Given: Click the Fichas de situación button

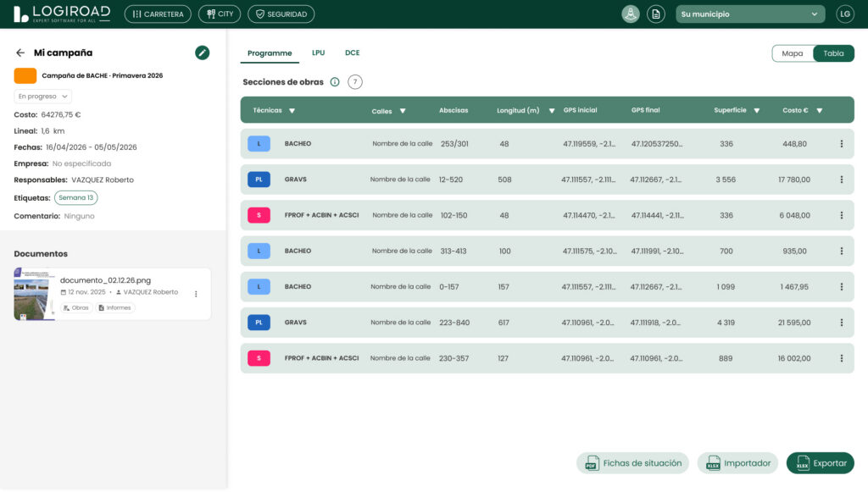Looking at the screenshot, I should tap(632, 463).
